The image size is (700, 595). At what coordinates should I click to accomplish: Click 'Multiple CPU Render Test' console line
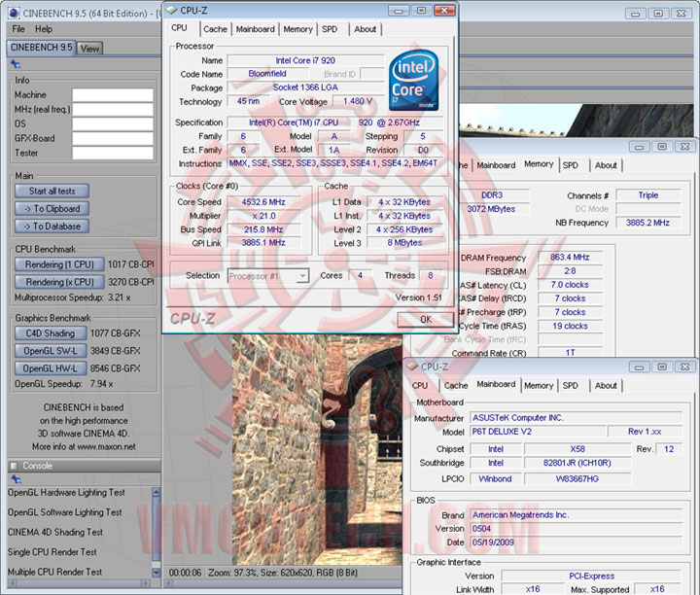coord(54,572)
